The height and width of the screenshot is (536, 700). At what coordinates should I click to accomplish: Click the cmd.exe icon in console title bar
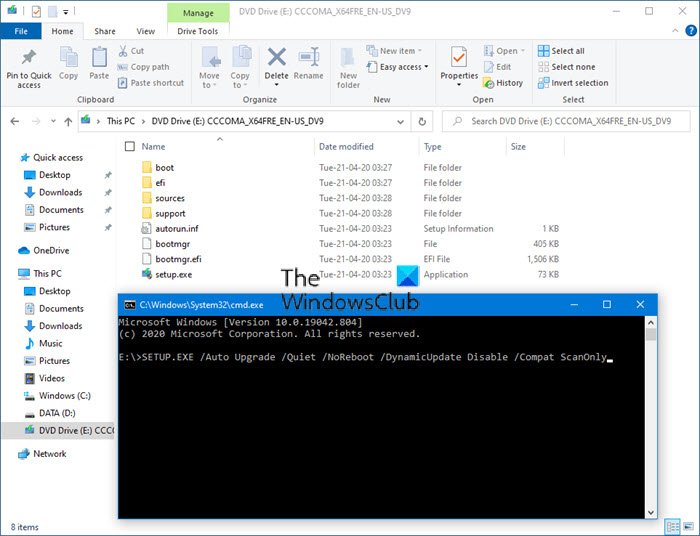click(x=129, y=305)
